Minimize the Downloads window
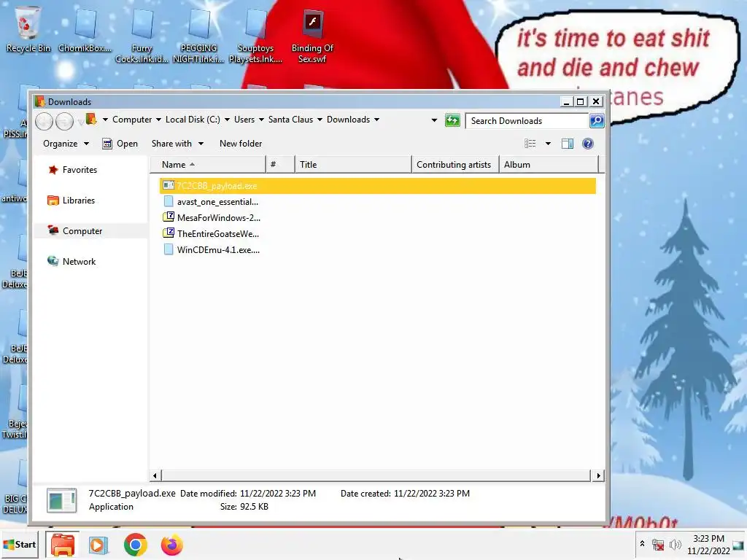This screenshot has height=560, width=747. coord(566,102)
